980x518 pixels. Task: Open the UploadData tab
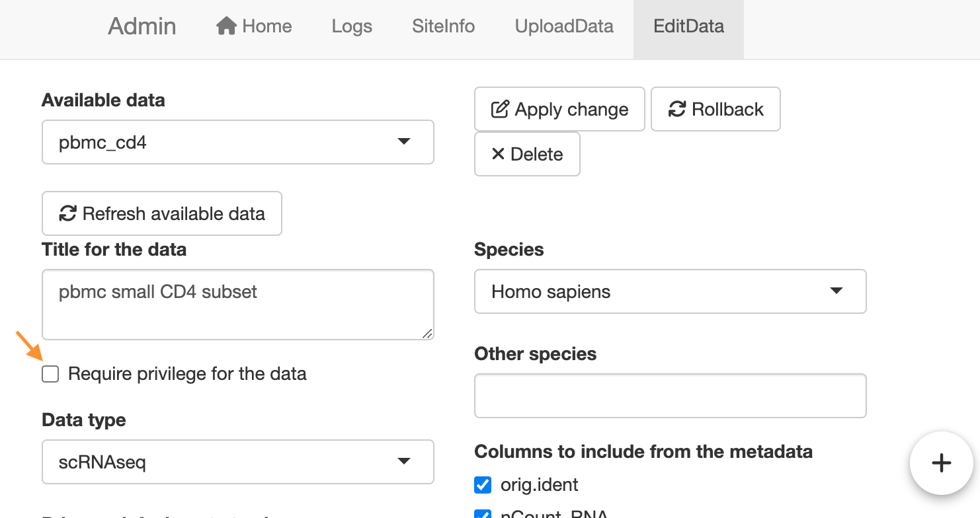click(563, 26)
